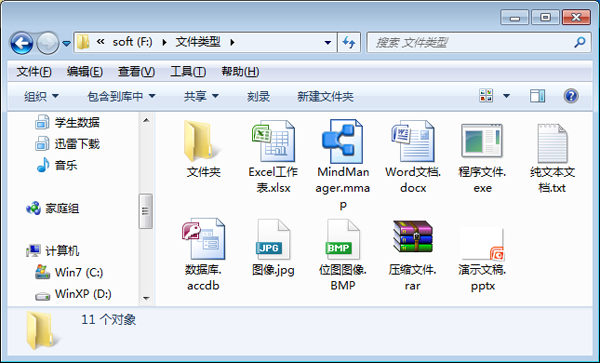Screen dimensions: 600x363
Task: Click the WinXP (D:) drive icon
Action: tap(42, 296)
